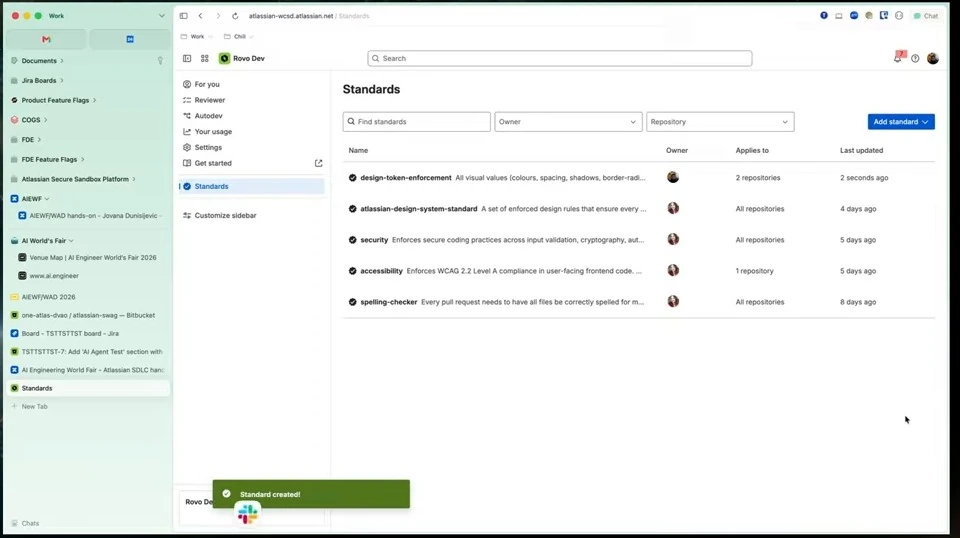Open the Reviewer page
The width and height of the screenshot is (960, 538).
(209, 100)
